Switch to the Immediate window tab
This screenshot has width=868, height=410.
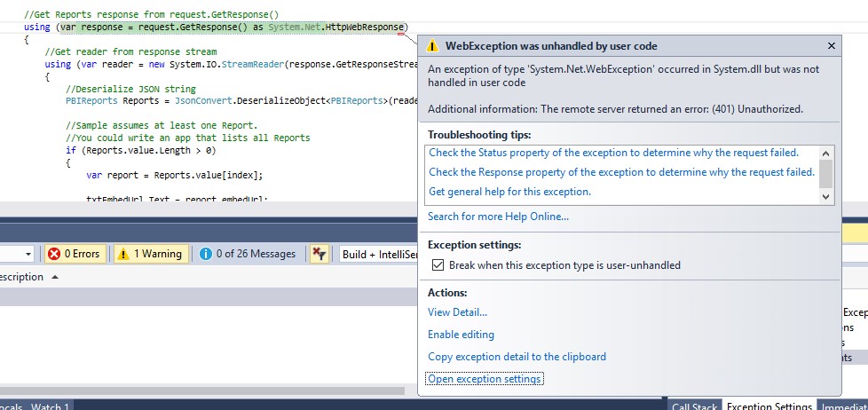(x=843, y=406)
